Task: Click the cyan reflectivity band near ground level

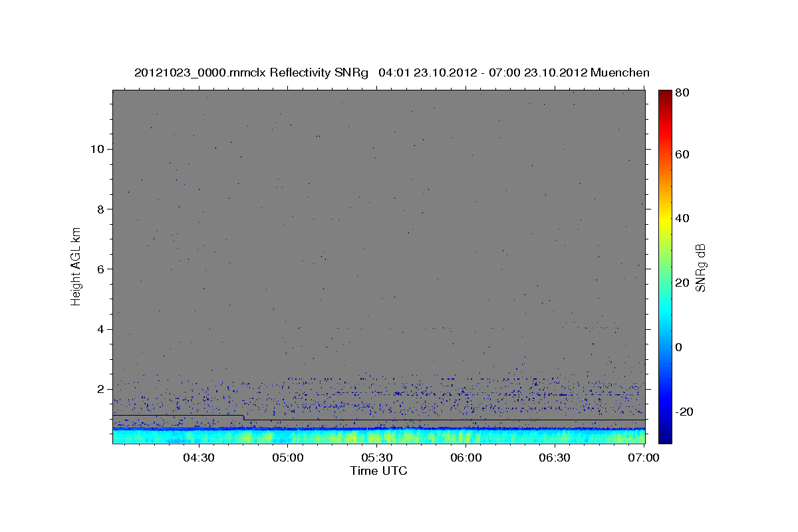Action: (379, 437)
